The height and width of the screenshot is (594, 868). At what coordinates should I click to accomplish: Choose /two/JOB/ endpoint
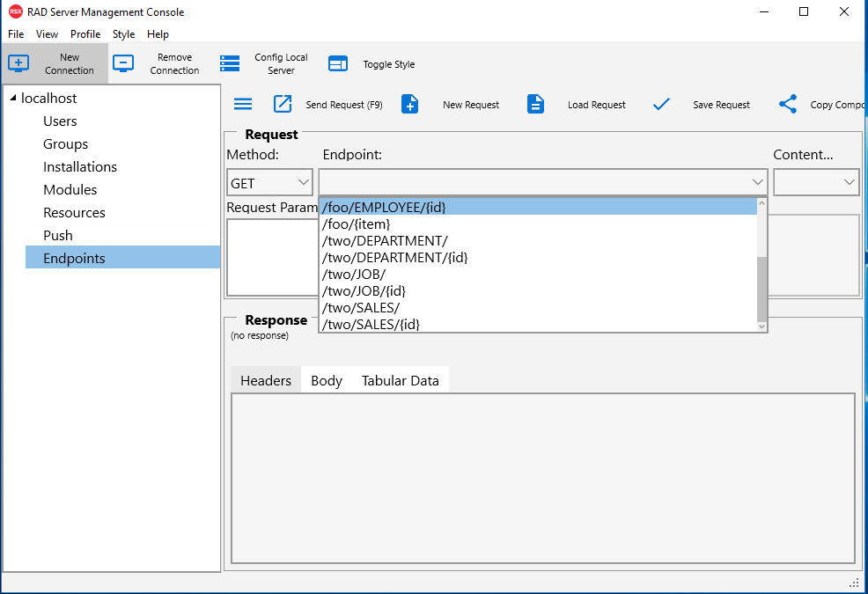pos(538,274)
